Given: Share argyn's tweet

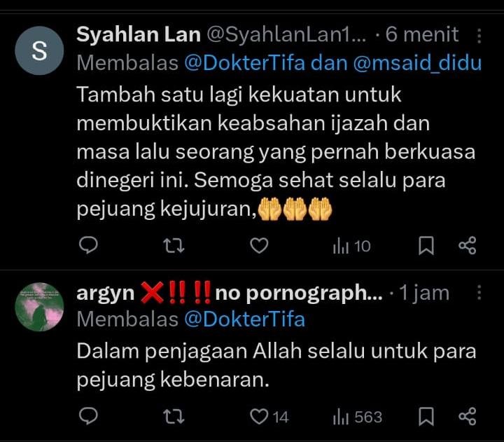Looking at the screenshot, I should [468, 416].
